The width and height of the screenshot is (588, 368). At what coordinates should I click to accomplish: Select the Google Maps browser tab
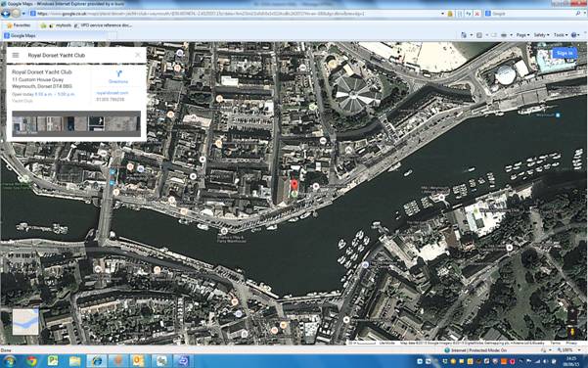click(56, 35)
